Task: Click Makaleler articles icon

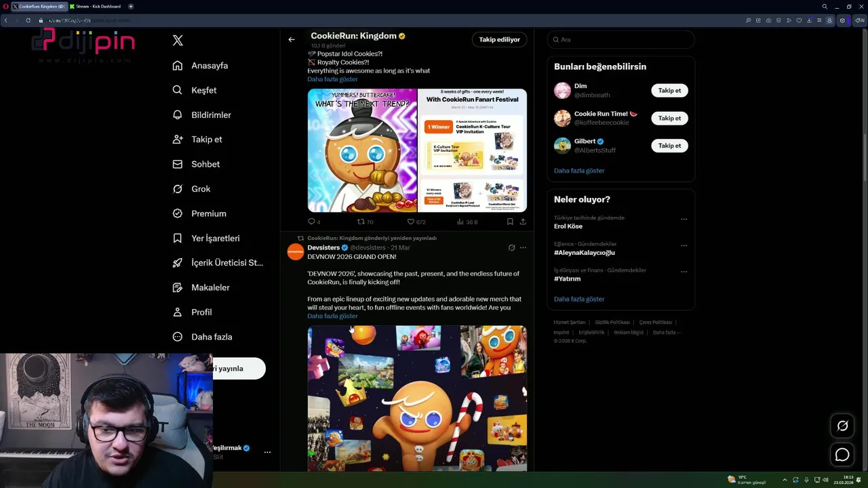Action: 178,287
